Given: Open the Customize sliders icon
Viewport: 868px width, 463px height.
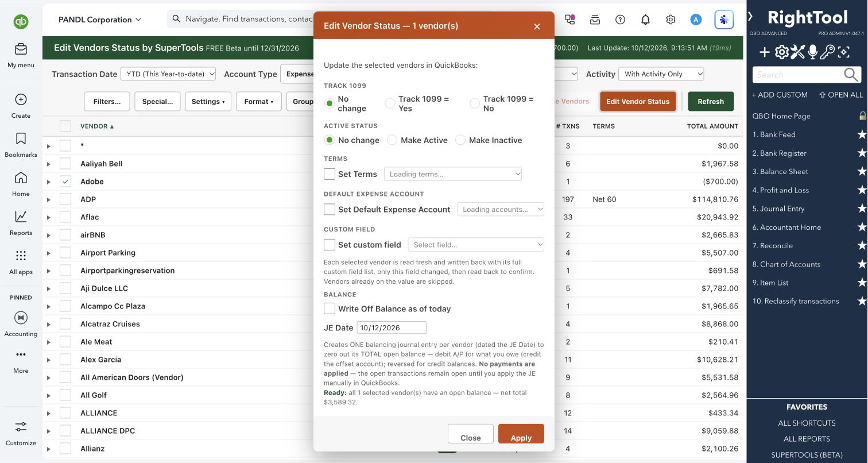Looking at the screenshot, I should 21,427.
